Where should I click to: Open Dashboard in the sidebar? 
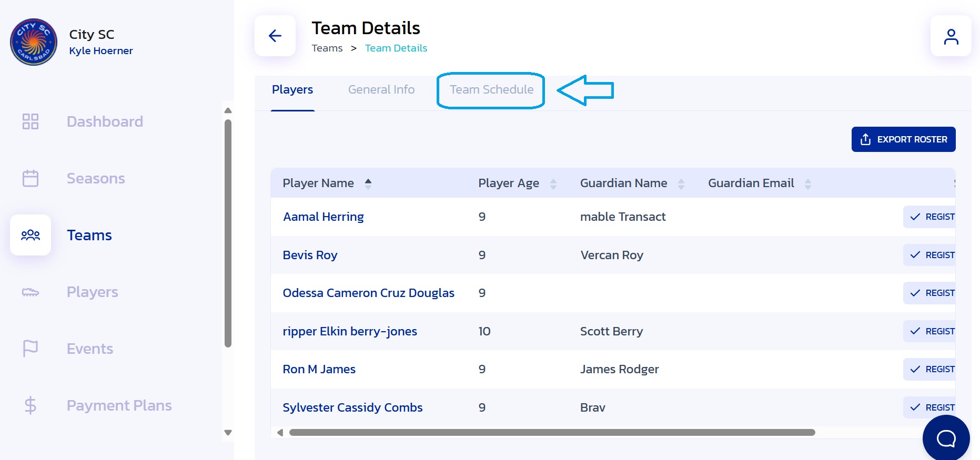(105, 121)
